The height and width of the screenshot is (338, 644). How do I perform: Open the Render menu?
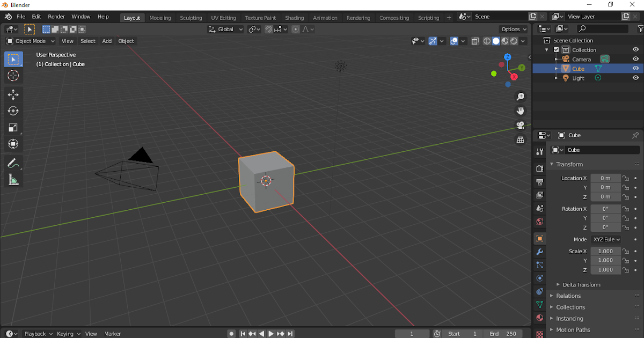tap(56, 17)
